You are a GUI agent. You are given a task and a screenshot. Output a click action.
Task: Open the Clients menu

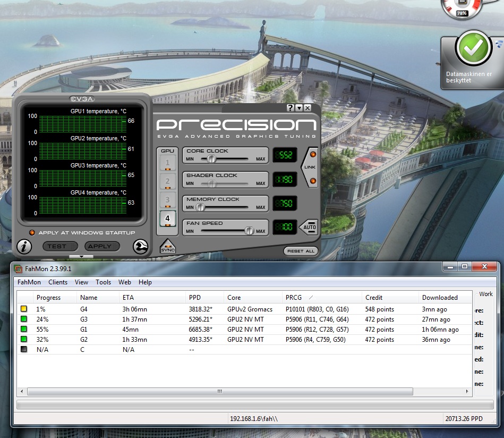tap(58, 282)
